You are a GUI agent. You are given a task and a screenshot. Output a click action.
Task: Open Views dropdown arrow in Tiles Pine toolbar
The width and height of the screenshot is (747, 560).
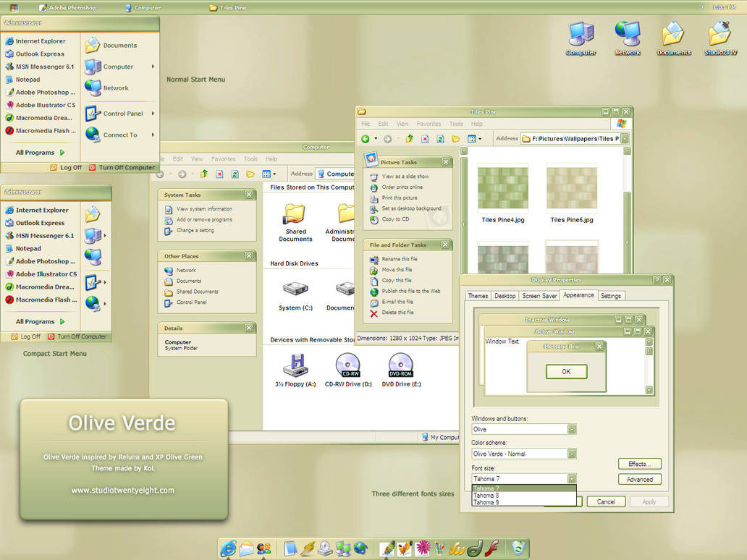pos(480,139)
